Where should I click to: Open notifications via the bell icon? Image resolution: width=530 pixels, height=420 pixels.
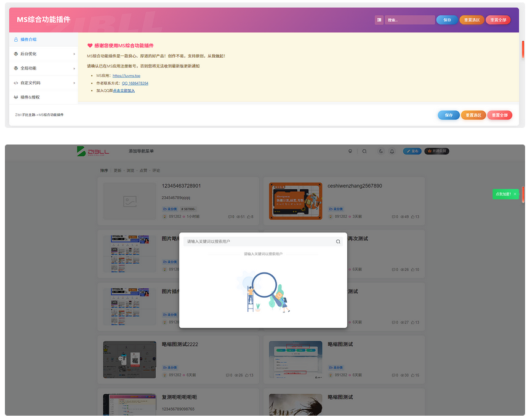pos(392,151)
